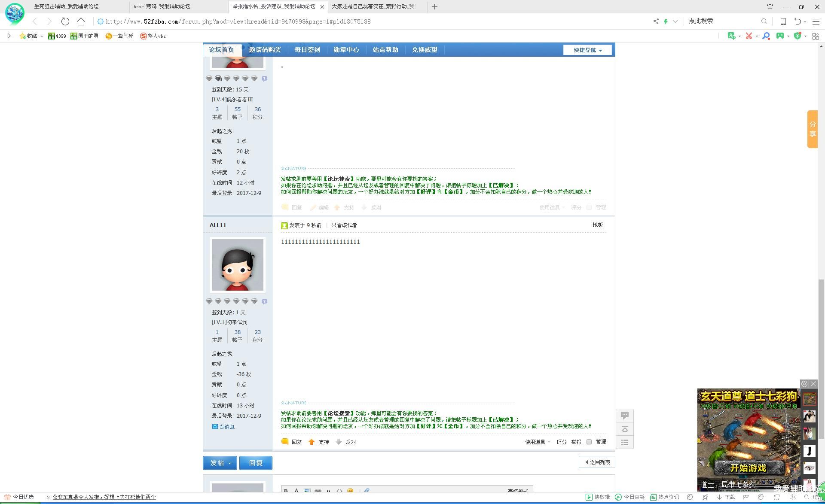This screenshot has width=825, height=504.
Task: Click the blue key password extension icon
Action: pyautogui.click(x=766, y=36)
